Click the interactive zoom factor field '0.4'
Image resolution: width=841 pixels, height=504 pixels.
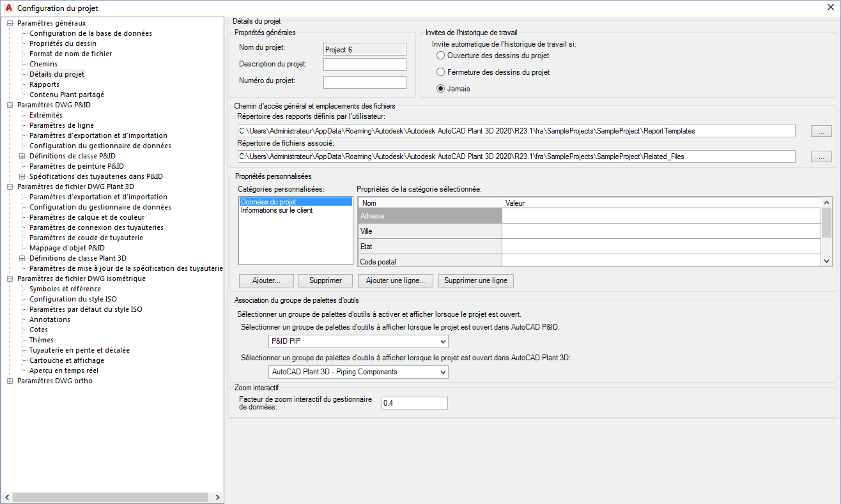click(x=414, y=403)
